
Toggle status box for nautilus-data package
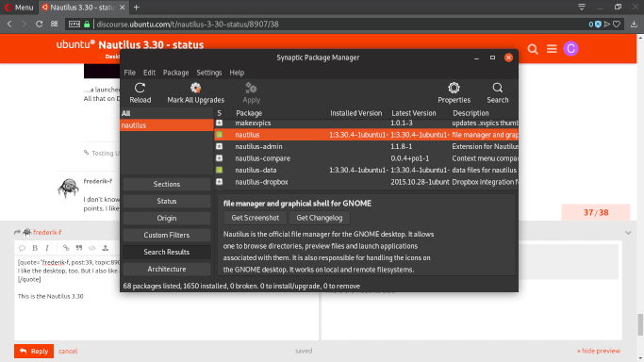coord(220,170)
